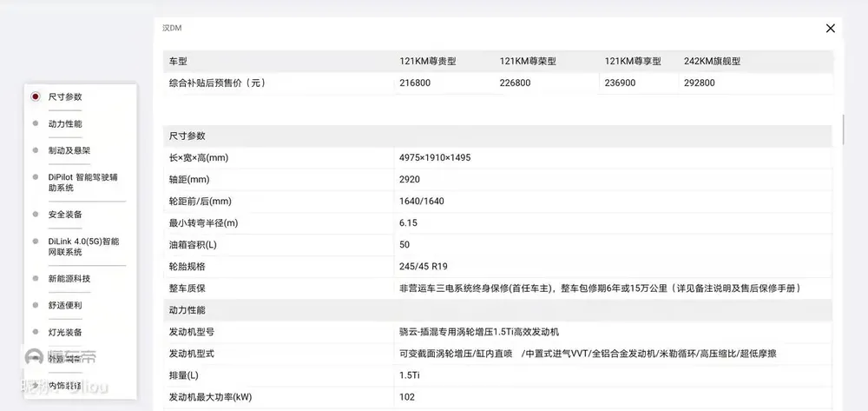The image size is (868, 411).
Task: Open 灯光装备 in the sidebar
Action: tap(65, 332)
